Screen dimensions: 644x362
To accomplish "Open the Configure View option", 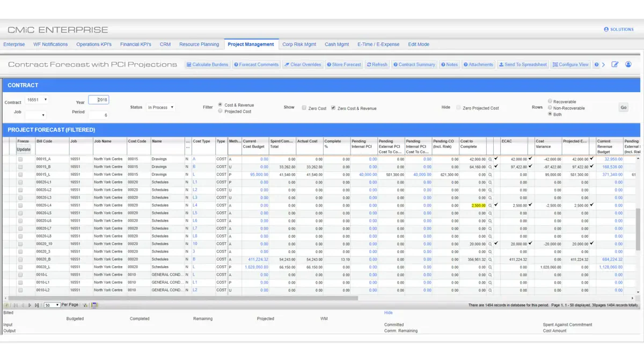I will pos(570,64).
